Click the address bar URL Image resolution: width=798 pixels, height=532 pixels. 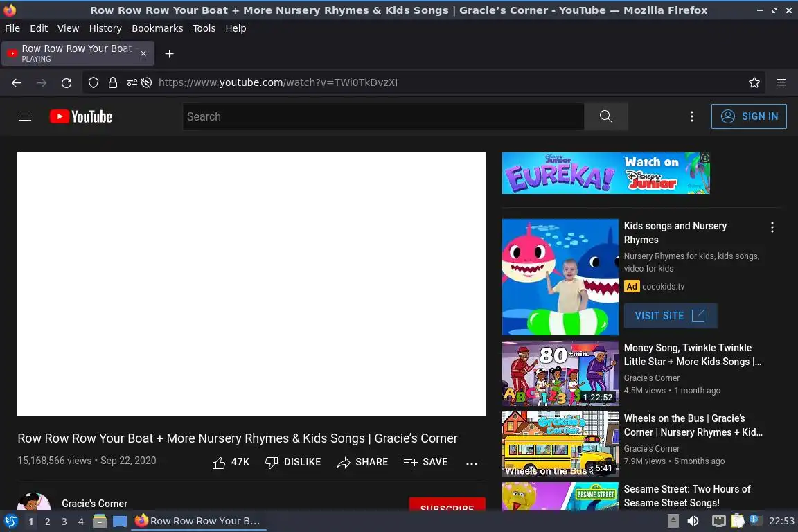[278, 82]
